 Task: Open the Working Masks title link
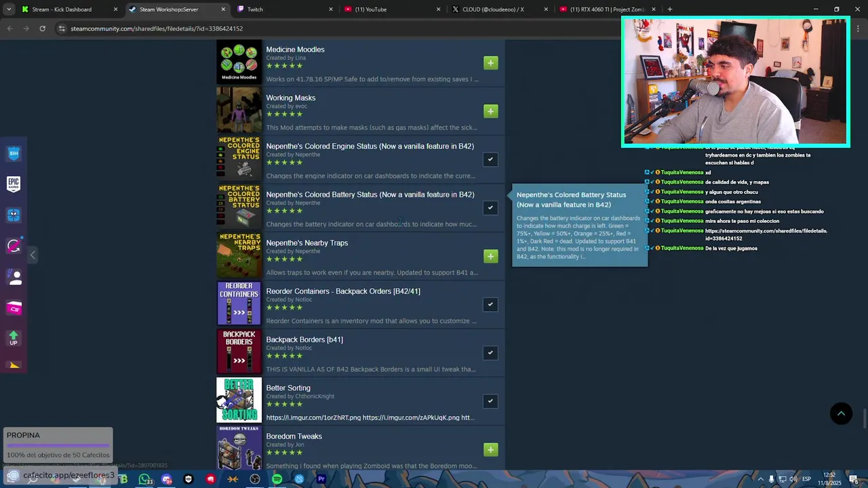(290, 98)
